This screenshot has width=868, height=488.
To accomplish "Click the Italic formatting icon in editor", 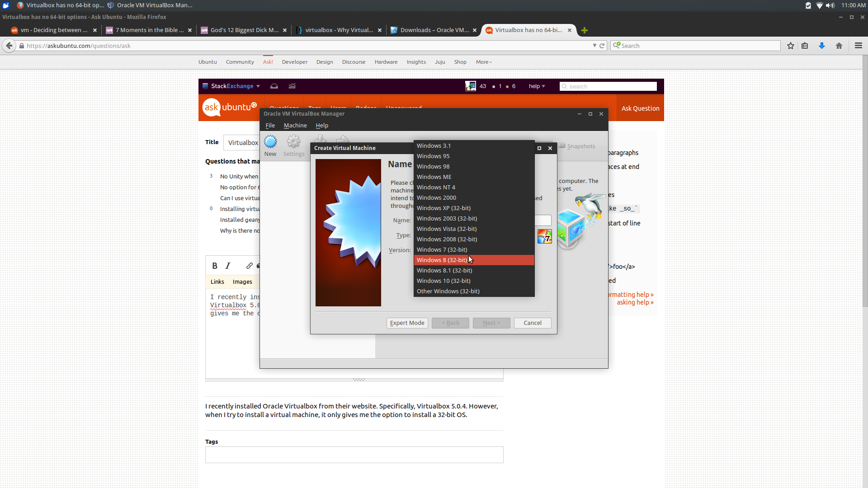I will point(228,266).
